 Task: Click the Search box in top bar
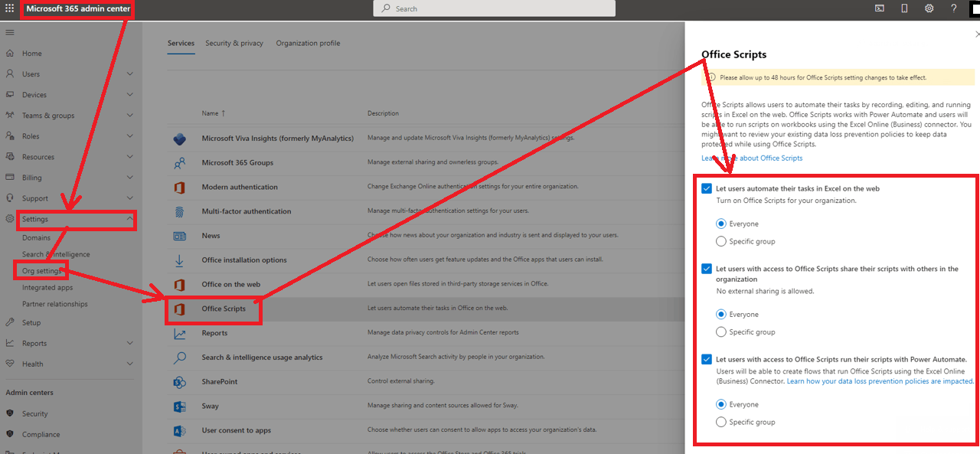495,8
